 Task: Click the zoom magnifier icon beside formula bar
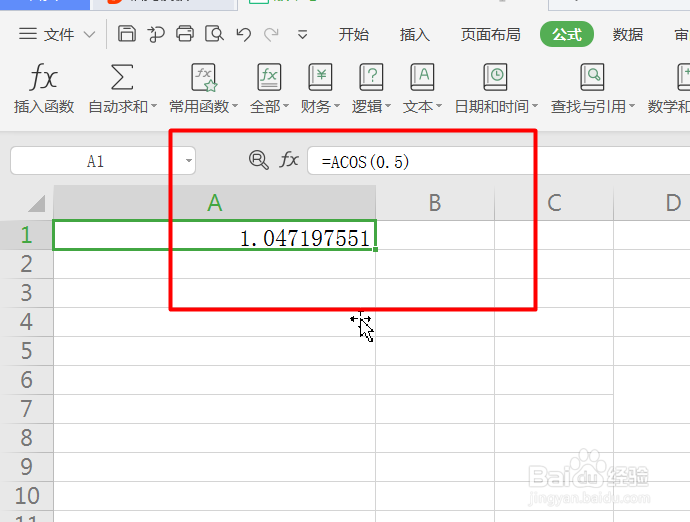(258, 160)
